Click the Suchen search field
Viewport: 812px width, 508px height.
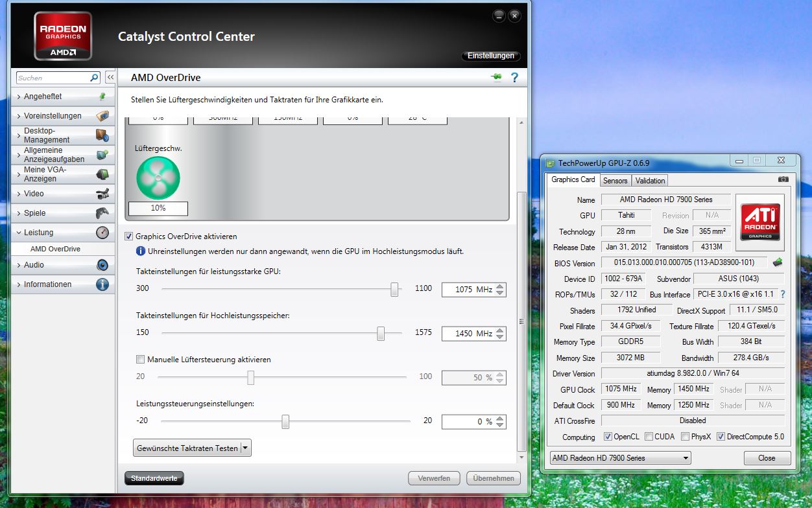[x=53, y=78]
